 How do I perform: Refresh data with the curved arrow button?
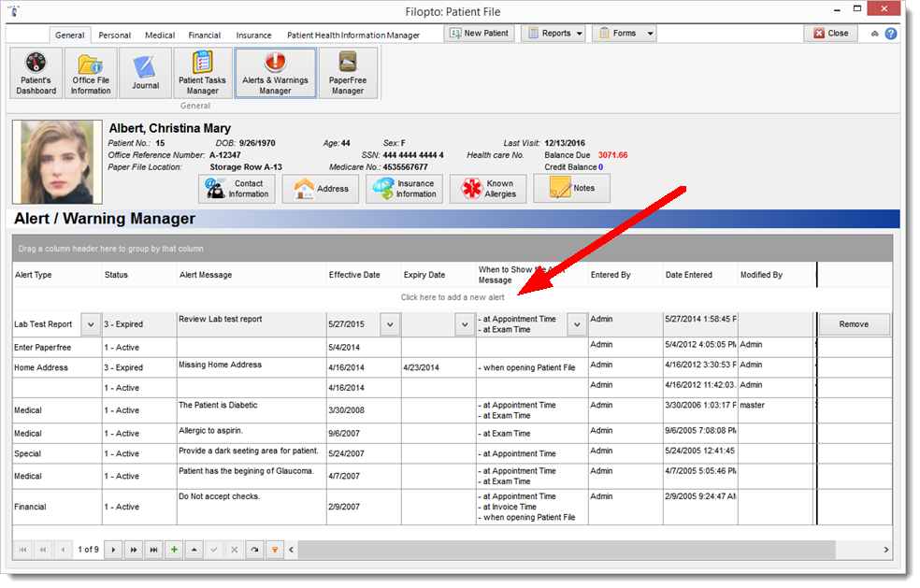tap(254, 550)
